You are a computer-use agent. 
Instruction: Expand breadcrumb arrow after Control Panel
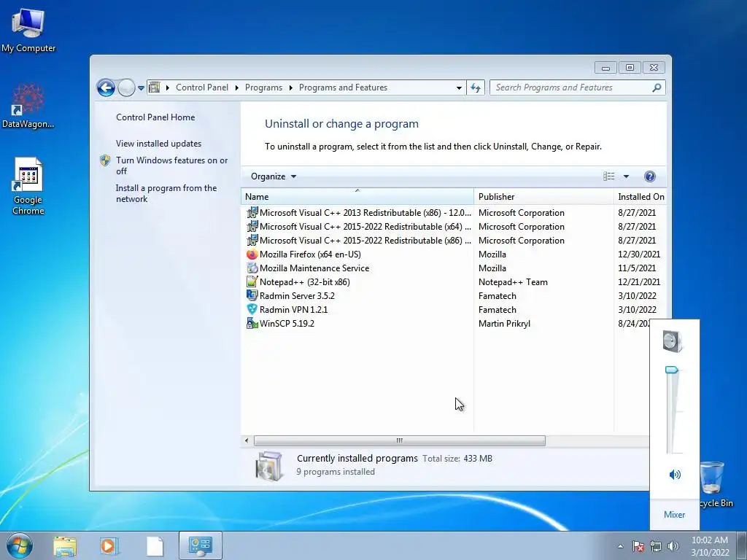[237, 87]
